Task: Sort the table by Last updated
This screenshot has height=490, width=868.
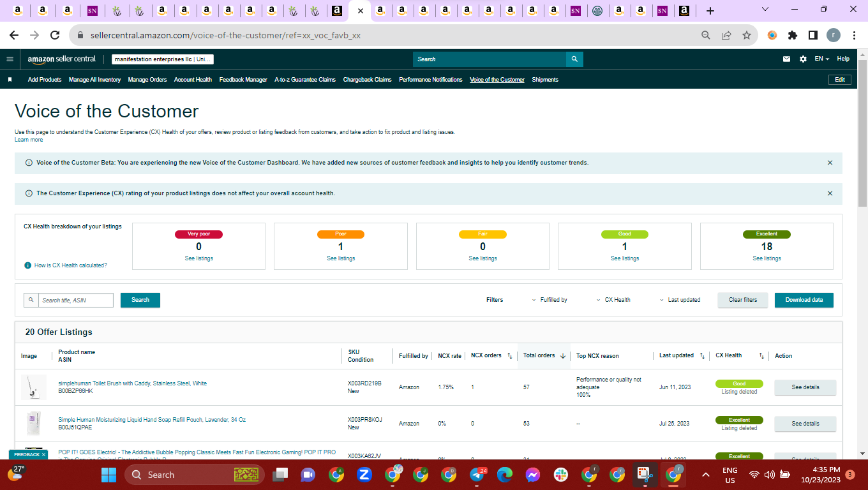Action: coord(702,356)
